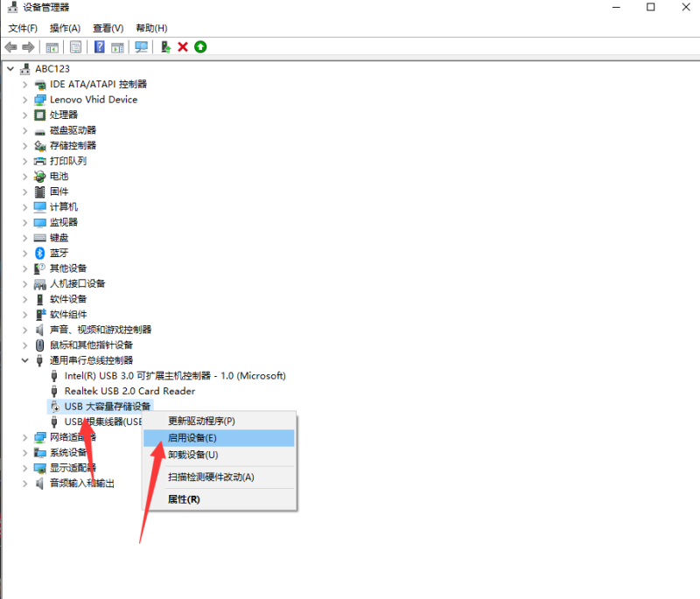The width and height of the screenshot is (700, 599).
Task: Select the 软件组件 tree item
Action: [68, 315]
